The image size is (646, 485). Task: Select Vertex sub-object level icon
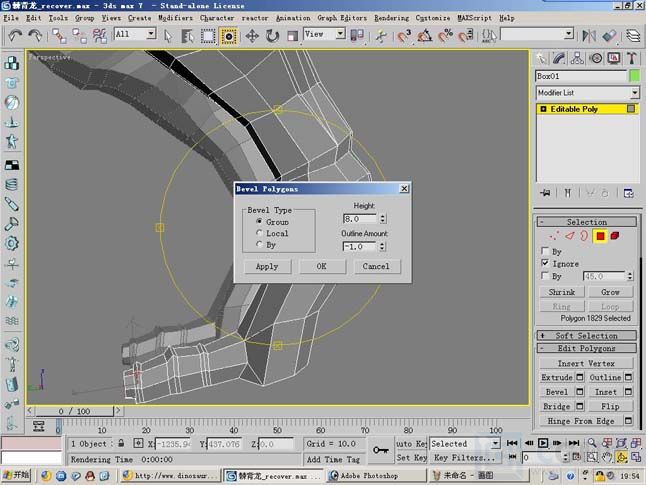554,236
